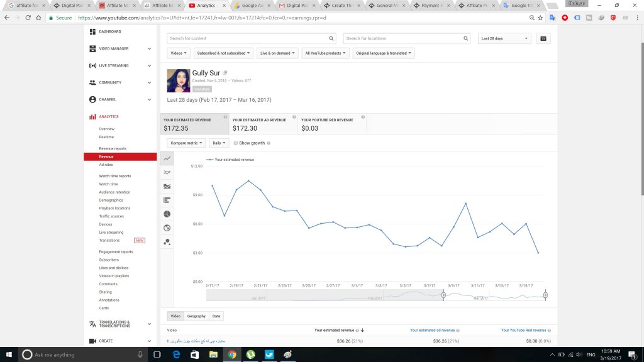Open Chrome from the Windows taskbar
This screenshot has width=644, height=362.
pos(232,355)
